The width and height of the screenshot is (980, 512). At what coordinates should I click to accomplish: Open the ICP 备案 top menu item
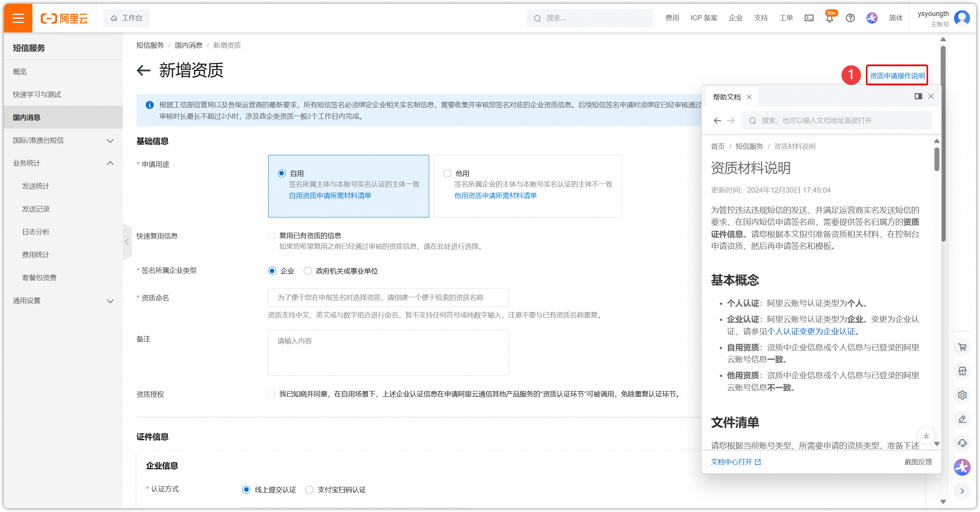pos(703,18)
